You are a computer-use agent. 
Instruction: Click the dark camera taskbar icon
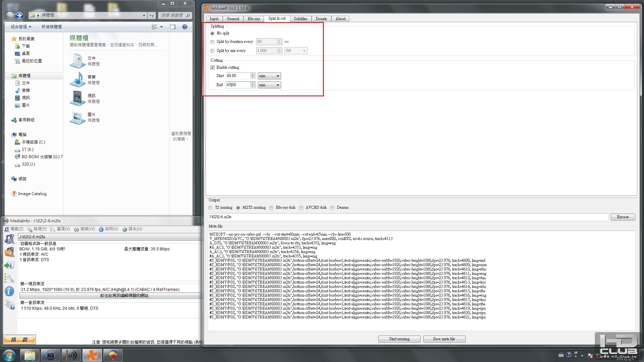[x=50, y=355]
